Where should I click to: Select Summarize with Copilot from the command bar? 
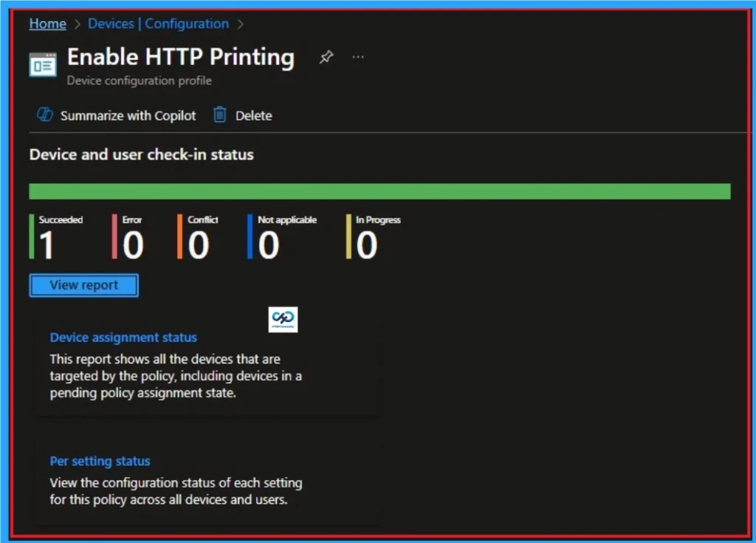click(x=127, y=115)
